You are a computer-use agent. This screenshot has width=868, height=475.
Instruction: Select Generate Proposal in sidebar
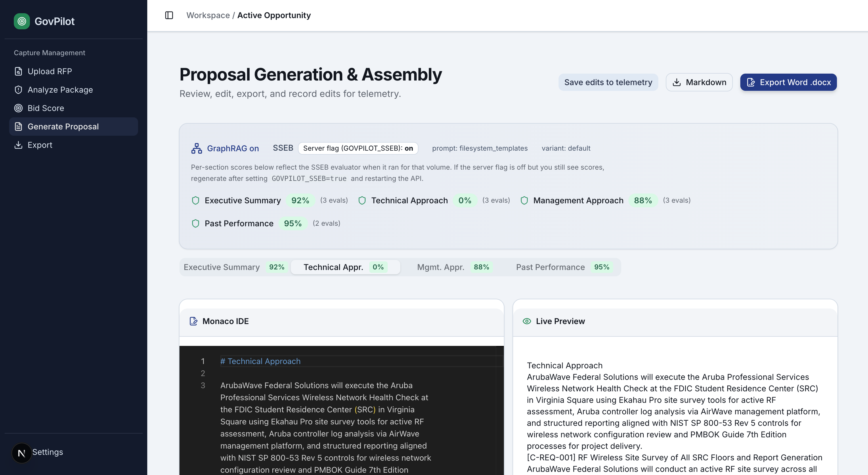(x=63, y=127)
